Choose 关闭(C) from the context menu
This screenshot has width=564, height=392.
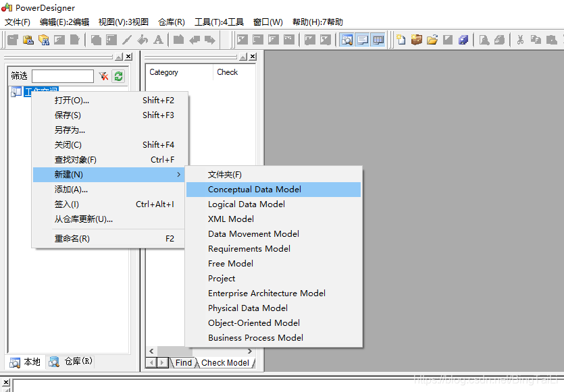click(x=110, y=145)
